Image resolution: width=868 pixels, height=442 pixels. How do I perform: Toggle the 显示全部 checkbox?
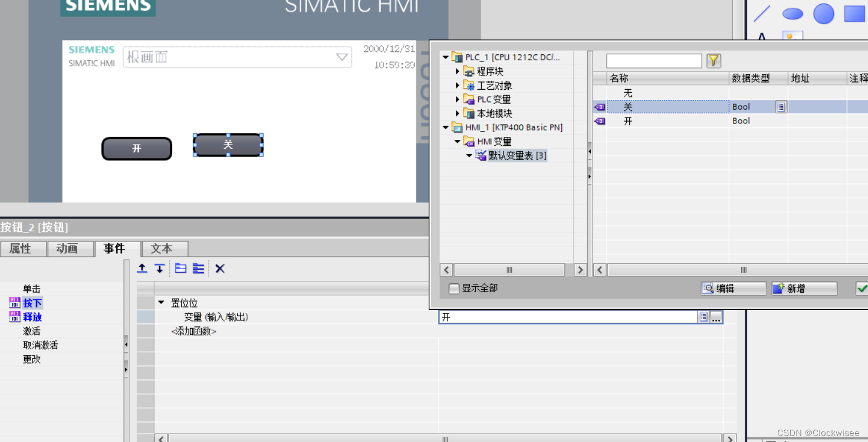[453, 289]
